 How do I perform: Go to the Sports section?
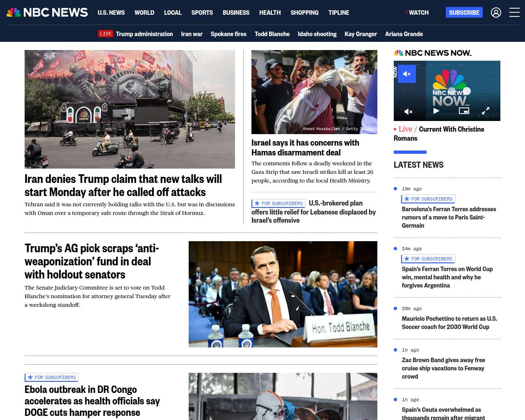coord(202,13)
